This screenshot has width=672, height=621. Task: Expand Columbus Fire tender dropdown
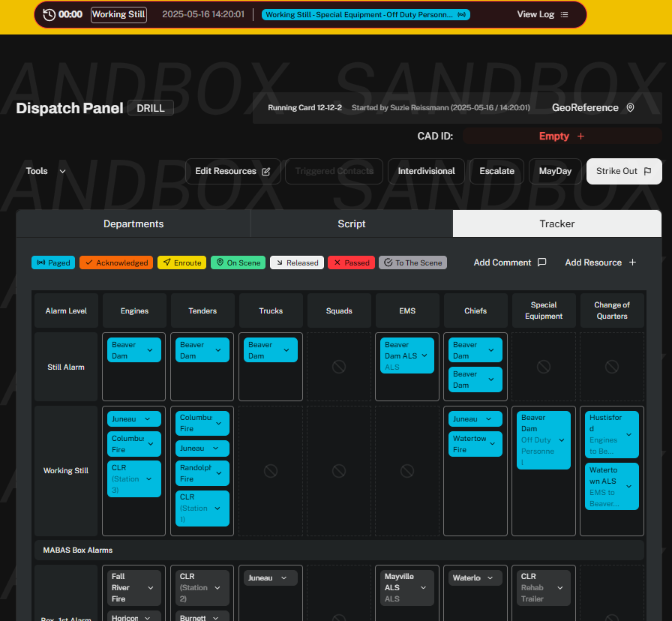(202, 423)
